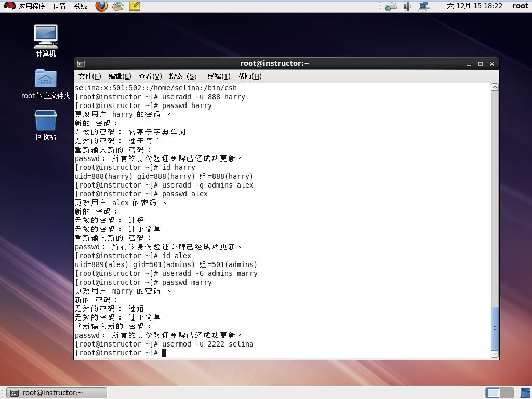The image size is (532, 399).
Task: Click the command 'passwd alex'
Action: click(185, 194)
